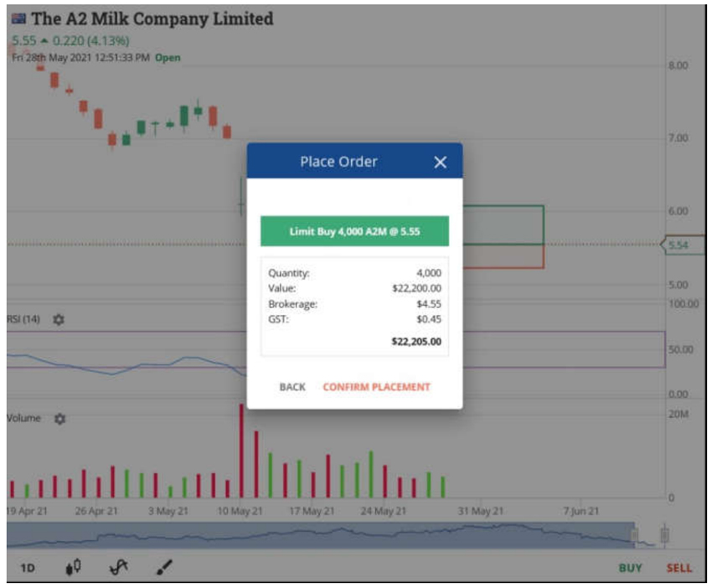712x588 pixels.
Task: Click the 10 May 21 date label
Action: (240, 511)
